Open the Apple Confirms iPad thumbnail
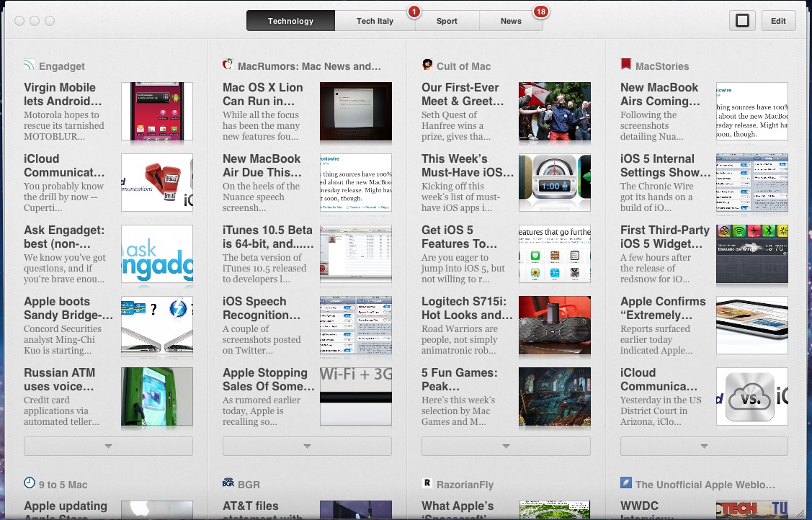The width and height of the screenshot is (812, 520). 752,325
